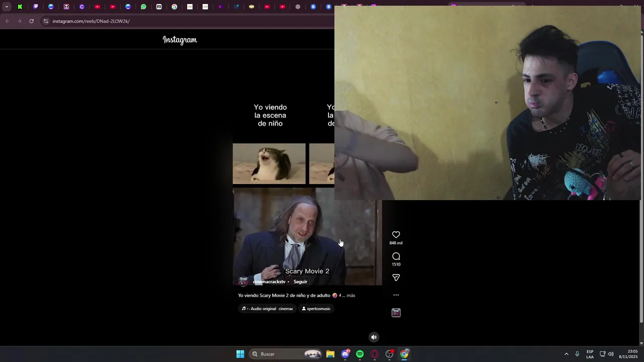Image resolution: width=644 pixels, height=362 pixels.
Task: Open the audio thumbnail below the options
Action: pyautogui.click(x=396, y=313)
